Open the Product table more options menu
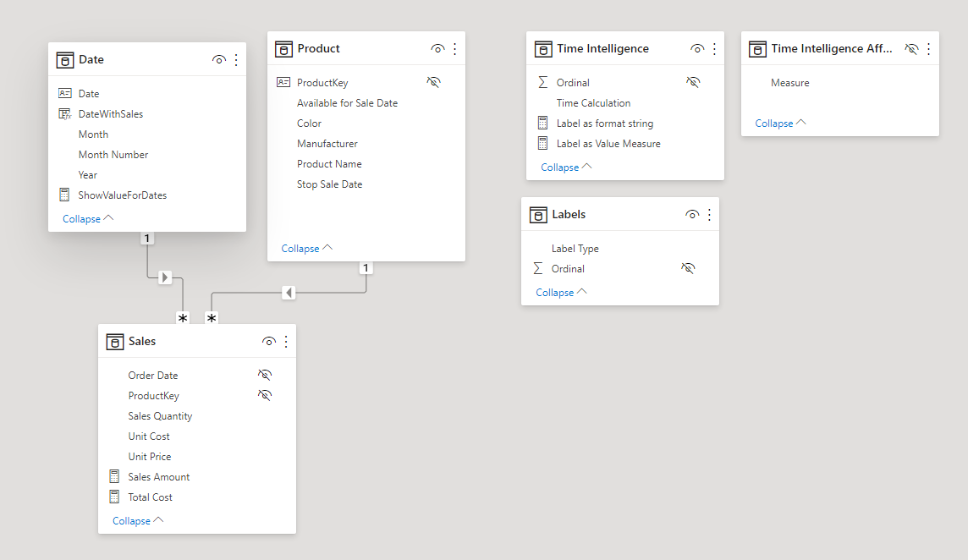This screenshot has height=560, width=968. 454,49
